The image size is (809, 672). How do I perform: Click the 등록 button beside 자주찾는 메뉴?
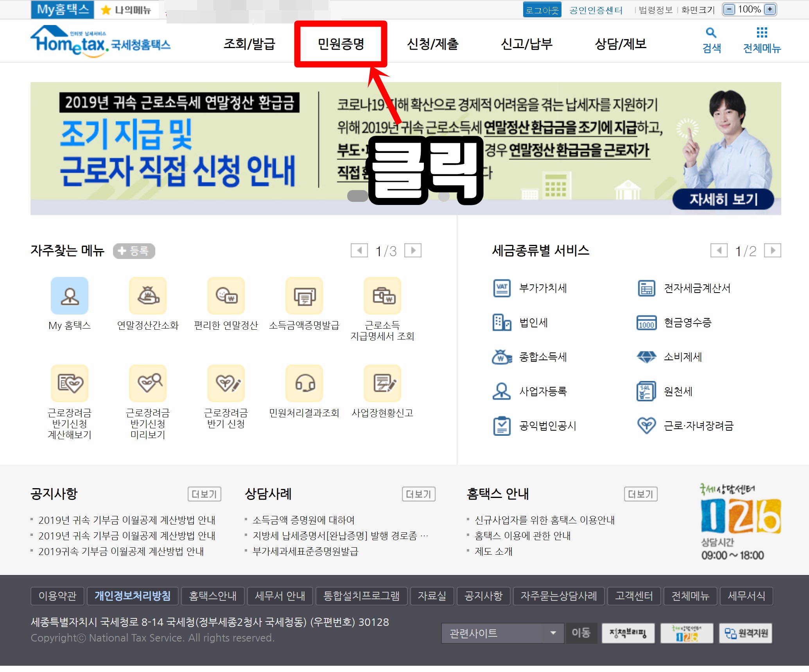click(134, 251)
